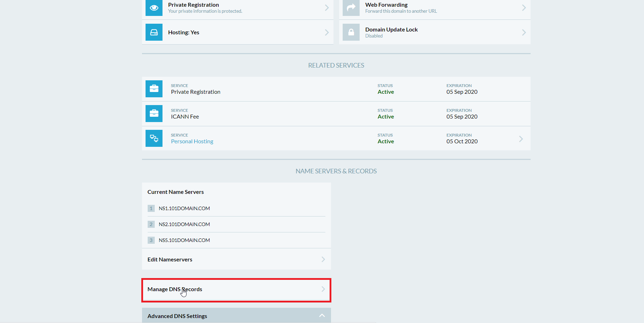Expand the Web Forwarding row chevron
This screenshot has width=644, height=323.
524,8
